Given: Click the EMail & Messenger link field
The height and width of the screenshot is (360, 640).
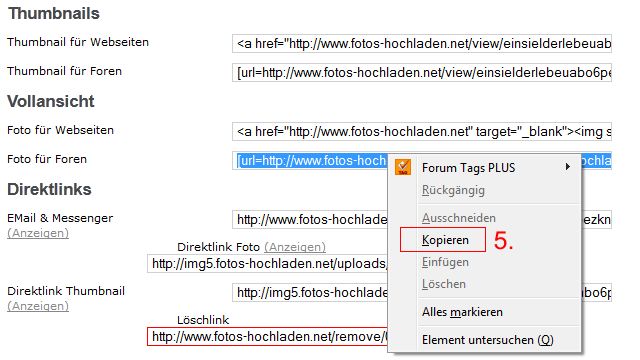Looking at the screenshot, I should (x=310, y=220).
